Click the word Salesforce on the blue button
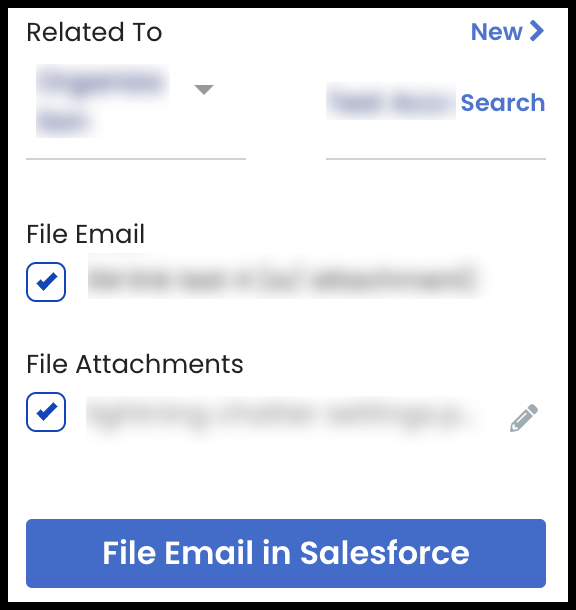 (x=385, y=553)
